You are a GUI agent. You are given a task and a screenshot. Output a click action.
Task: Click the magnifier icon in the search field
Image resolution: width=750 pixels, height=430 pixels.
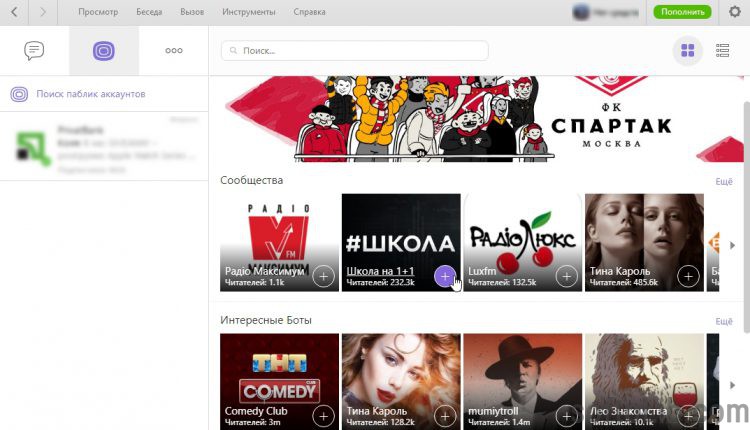pos(233,50)
